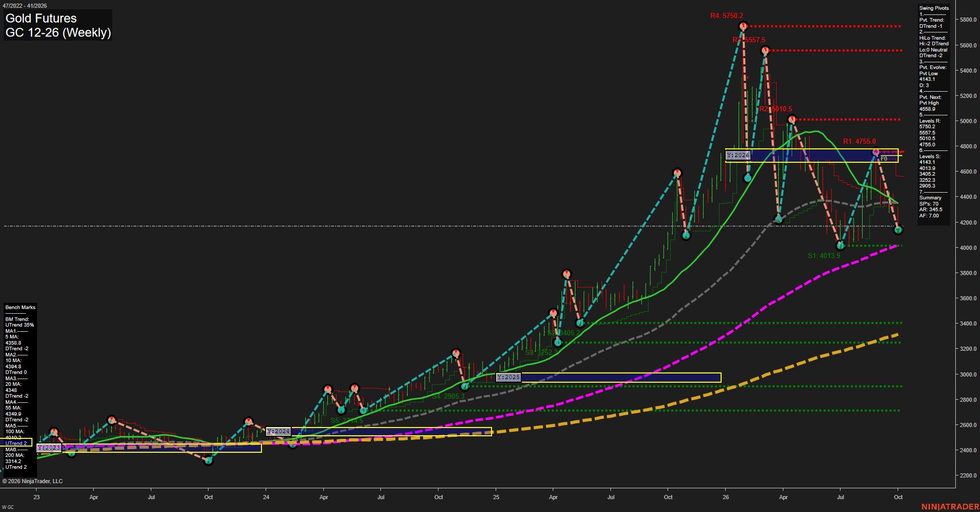Click the S4: 2905.3 support label

[448, 396]
